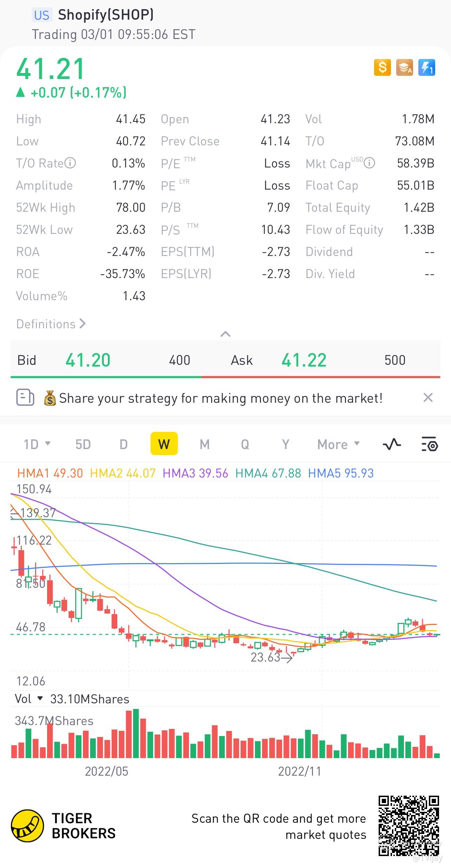Tap the share strategy banner text

[x=221, y=398]
